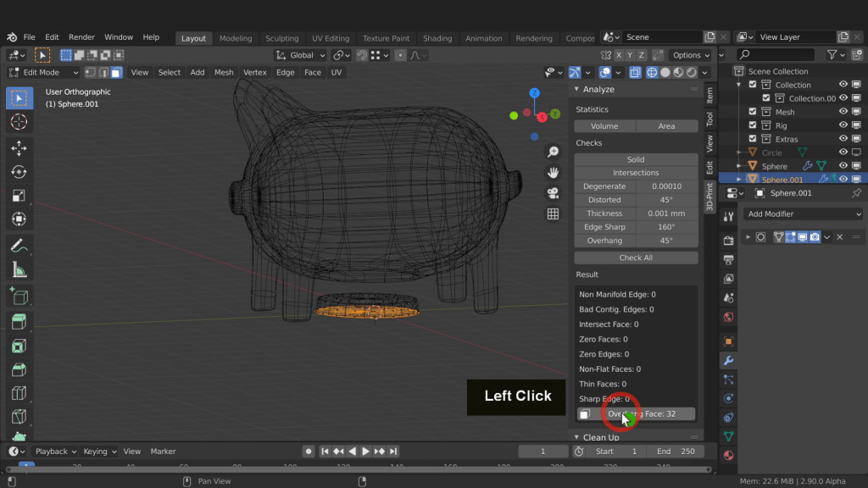Open the Add Modifier dropdown
This screenshot has height=488, width=868.
pyautogui.click(x=803, y=214)
